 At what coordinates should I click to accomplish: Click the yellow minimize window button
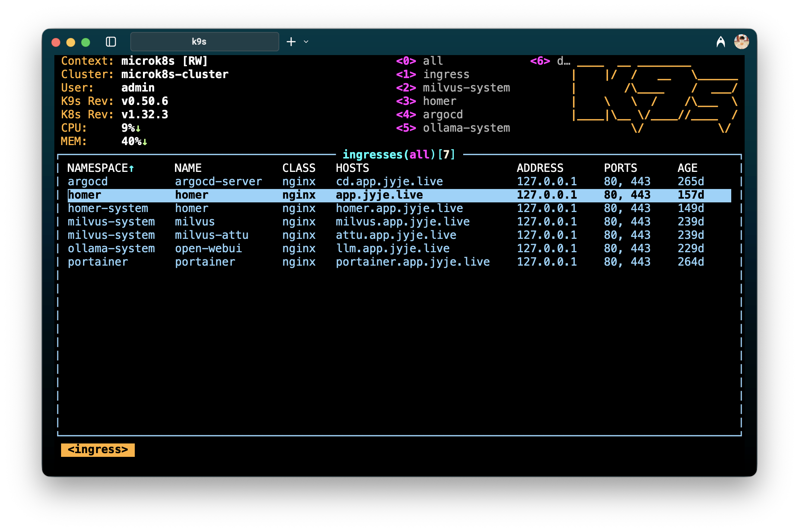(x=71, y=42)
